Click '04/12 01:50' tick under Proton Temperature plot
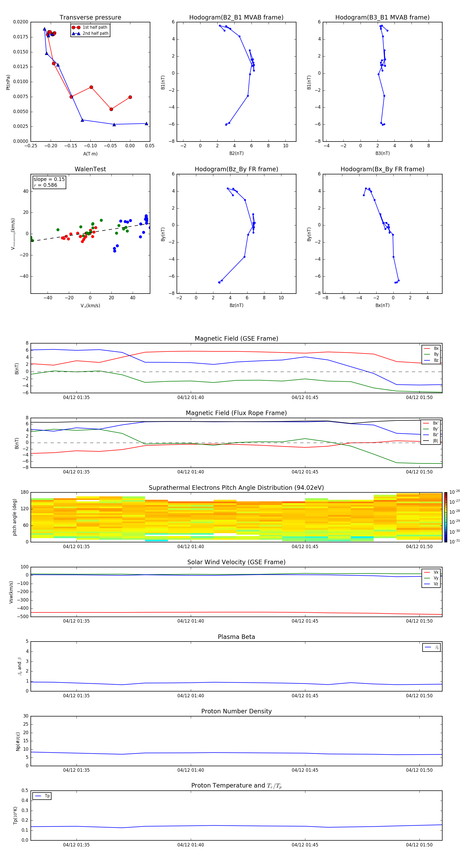This screenshot has height=868, width=473. pyautogui.click(x=419, y=845)
